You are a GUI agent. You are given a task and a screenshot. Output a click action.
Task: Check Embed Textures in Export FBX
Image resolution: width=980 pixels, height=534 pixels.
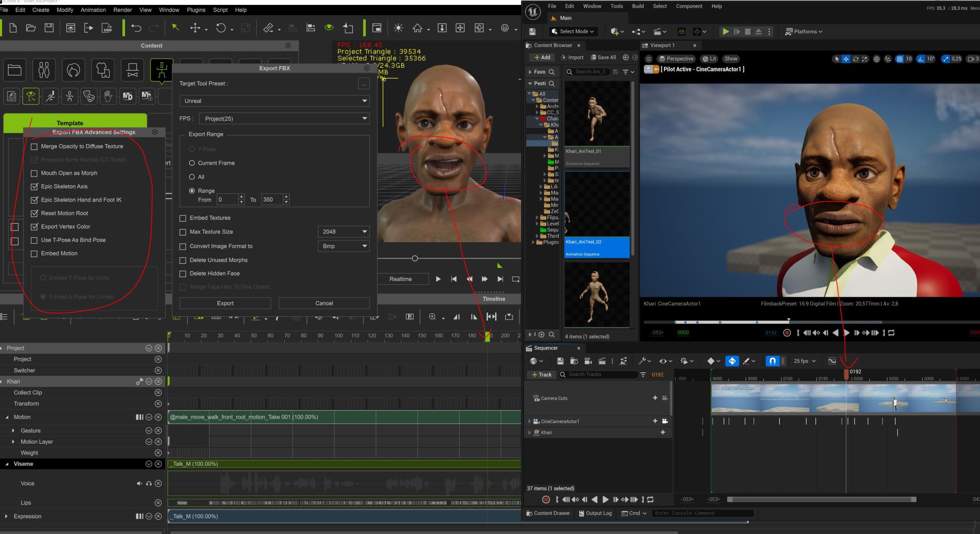(x=183, y=218)
